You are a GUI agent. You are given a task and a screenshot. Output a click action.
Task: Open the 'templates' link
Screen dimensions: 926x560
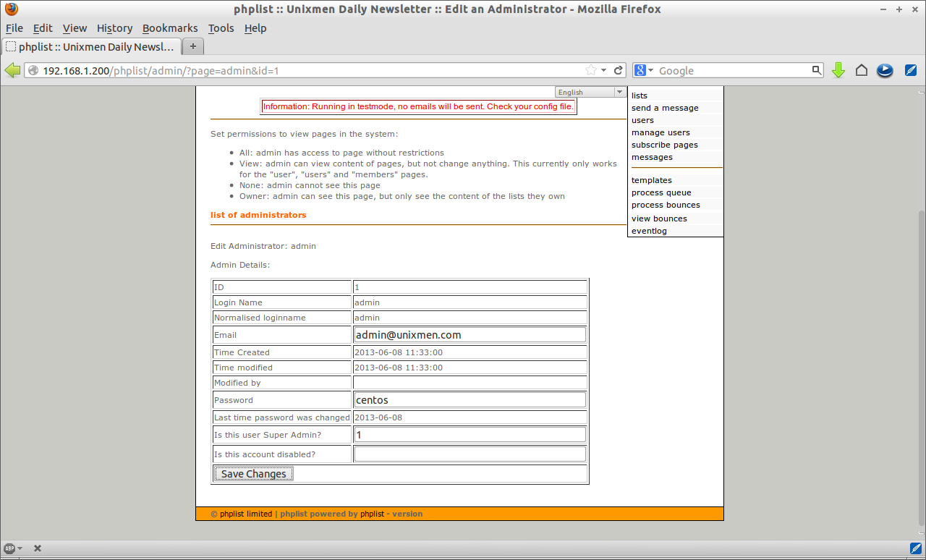[x=652, y=180]
